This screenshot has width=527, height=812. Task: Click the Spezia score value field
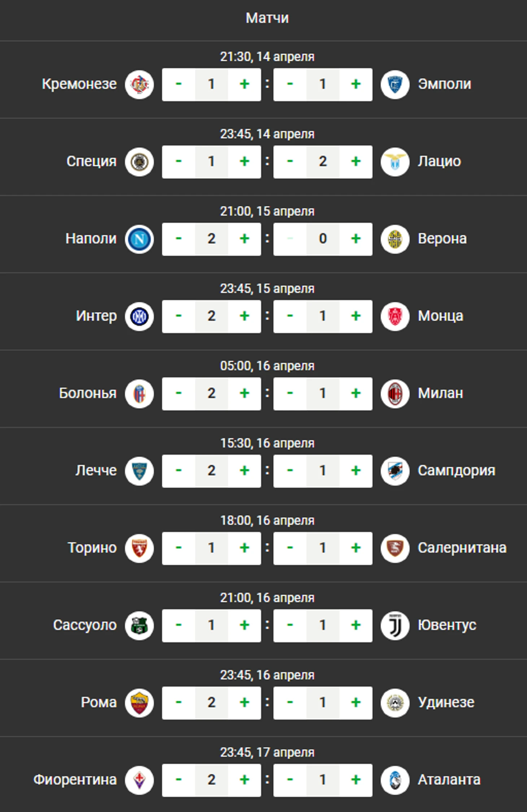(x=212, y=162)
